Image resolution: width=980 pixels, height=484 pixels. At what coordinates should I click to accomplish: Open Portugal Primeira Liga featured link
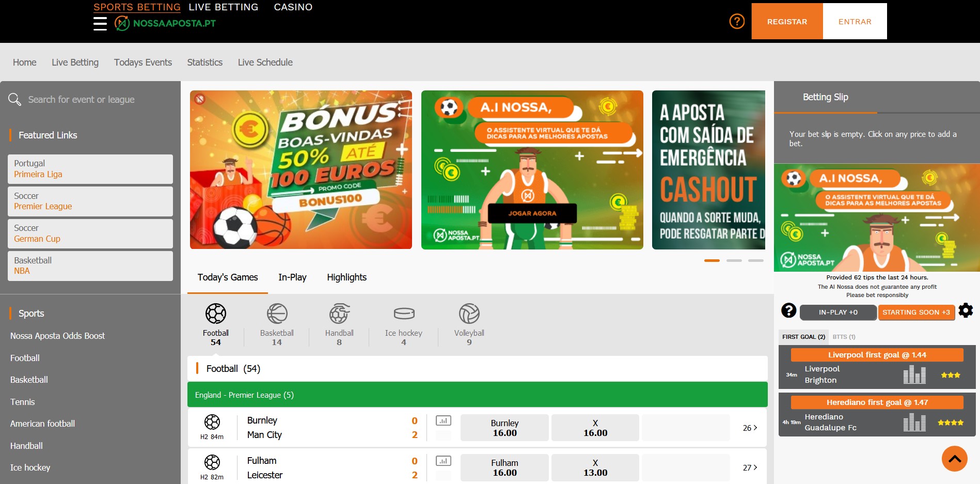90,169
